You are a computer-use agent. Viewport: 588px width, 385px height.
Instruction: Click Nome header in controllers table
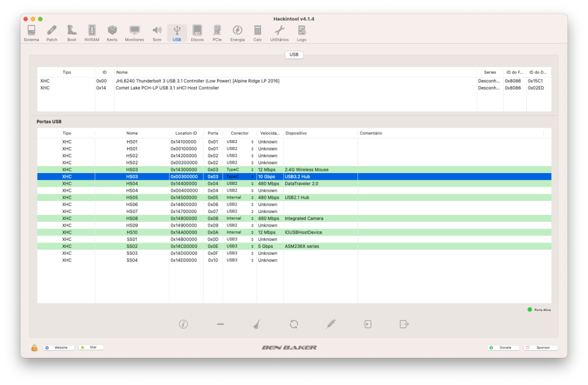(x=296, y=72)
